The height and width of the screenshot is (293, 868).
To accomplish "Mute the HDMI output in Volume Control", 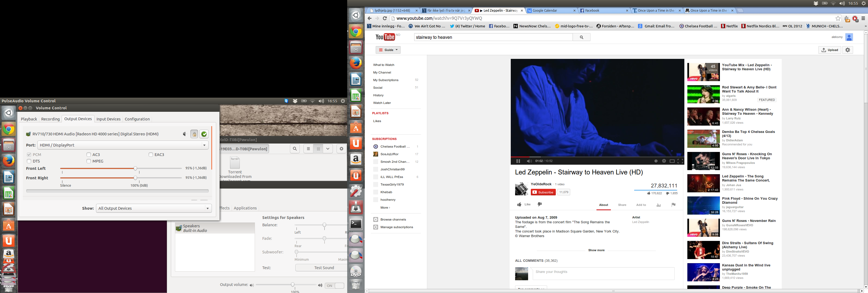I will (x=184, y=134).
